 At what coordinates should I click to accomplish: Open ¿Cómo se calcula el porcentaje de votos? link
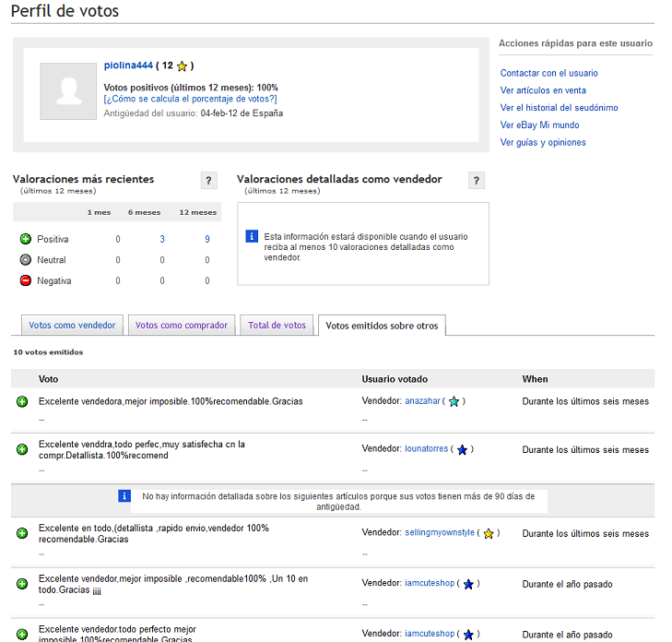point(190,99)
